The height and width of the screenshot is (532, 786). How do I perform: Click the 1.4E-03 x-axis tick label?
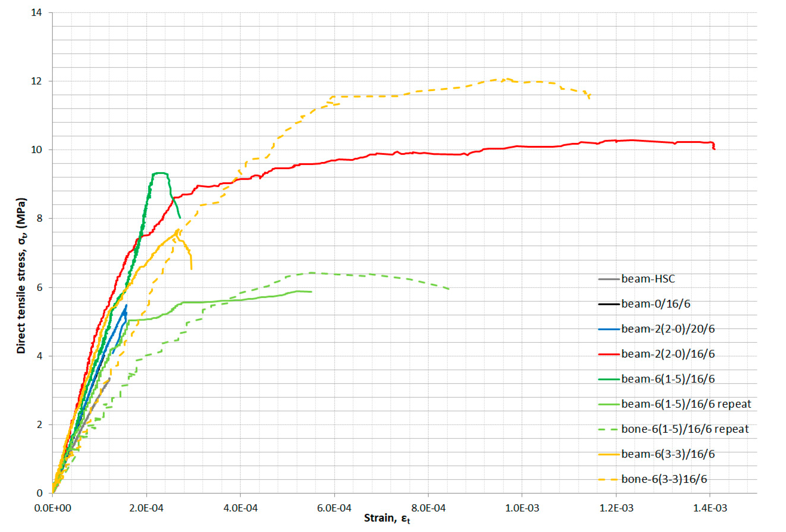coord(710,508)
